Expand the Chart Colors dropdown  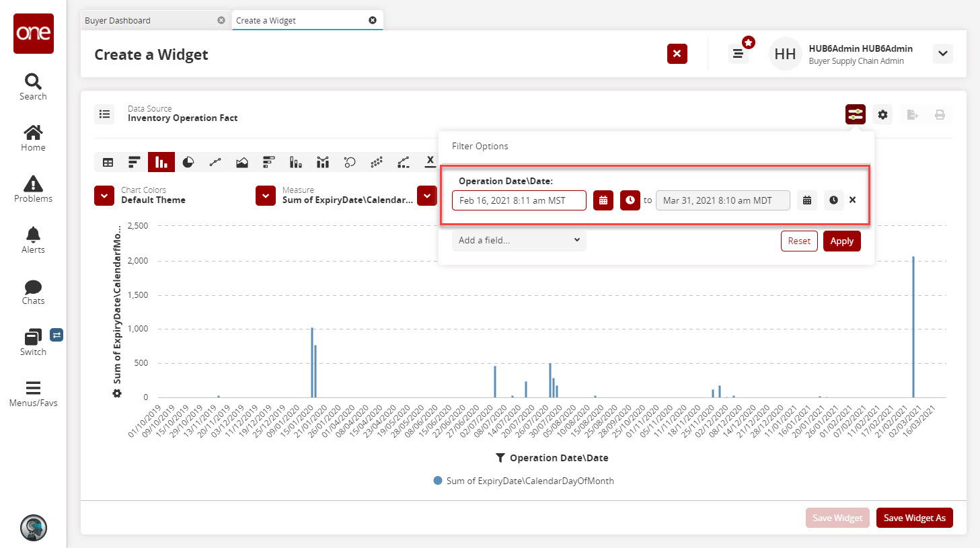[104, 196]
